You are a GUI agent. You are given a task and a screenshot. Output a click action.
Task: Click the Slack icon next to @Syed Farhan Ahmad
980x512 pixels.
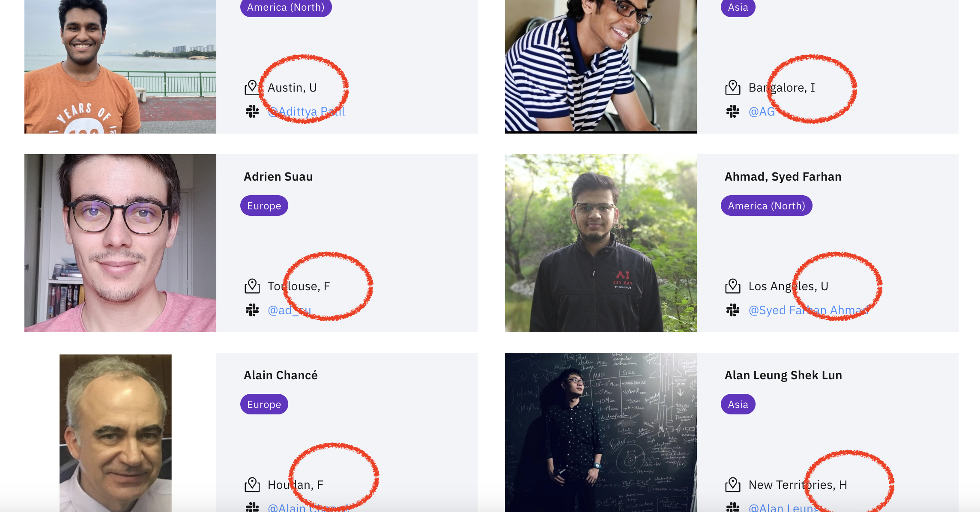[733, 310]
